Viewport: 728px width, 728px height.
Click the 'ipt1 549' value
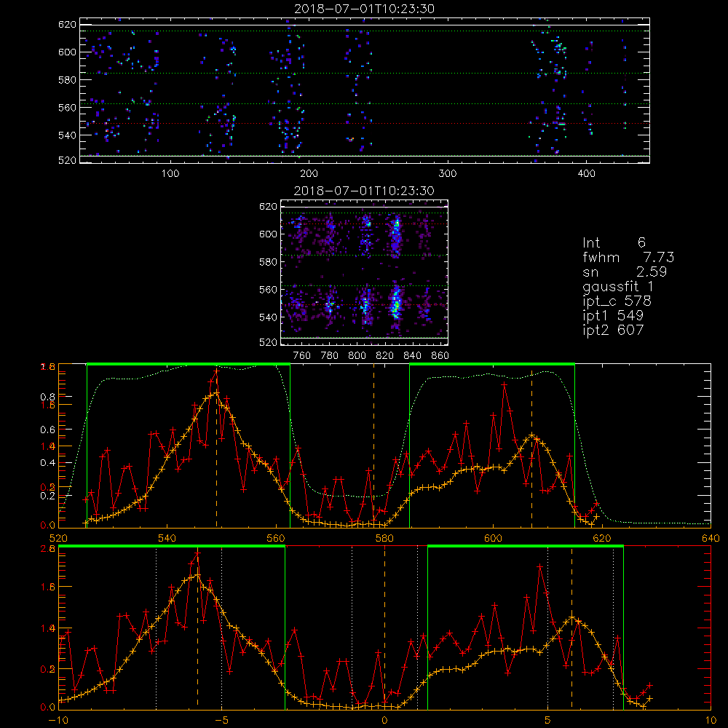pyautogui.click(x=613, y=316)
